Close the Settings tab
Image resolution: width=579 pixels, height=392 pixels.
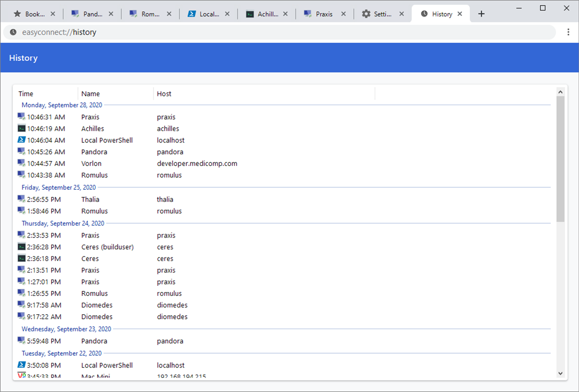pos(402,13)
